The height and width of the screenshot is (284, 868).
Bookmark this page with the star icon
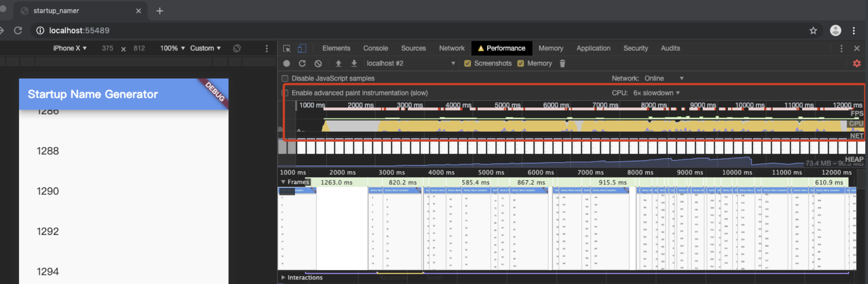pos(813,30)
